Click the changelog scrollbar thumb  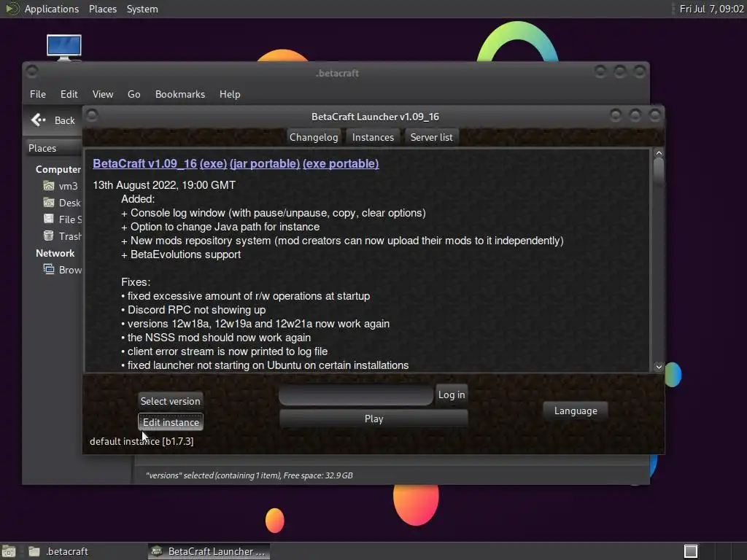coord(659,171)
